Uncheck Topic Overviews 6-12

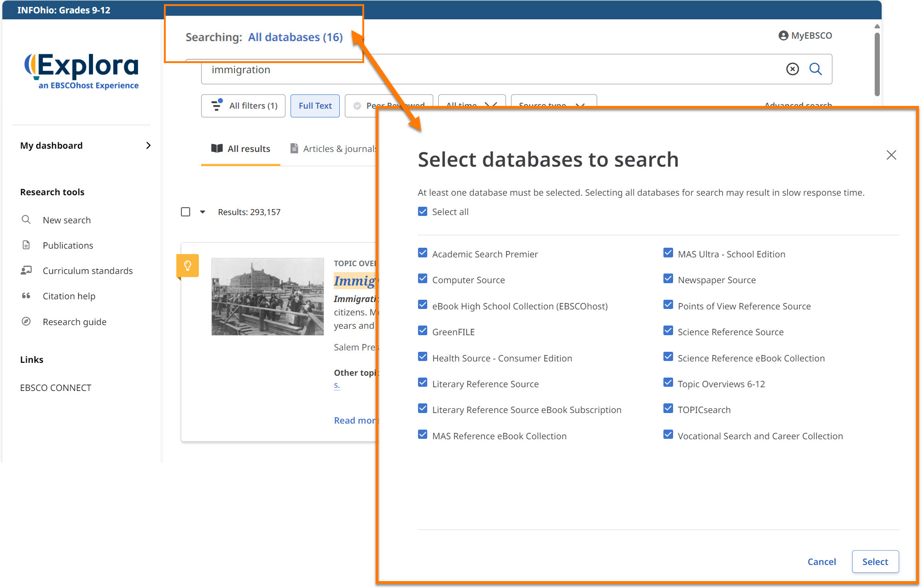668,383
